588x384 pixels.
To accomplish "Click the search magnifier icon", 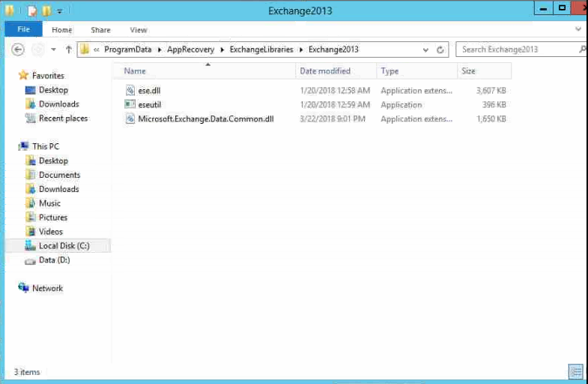I will [x=581, y=49].
